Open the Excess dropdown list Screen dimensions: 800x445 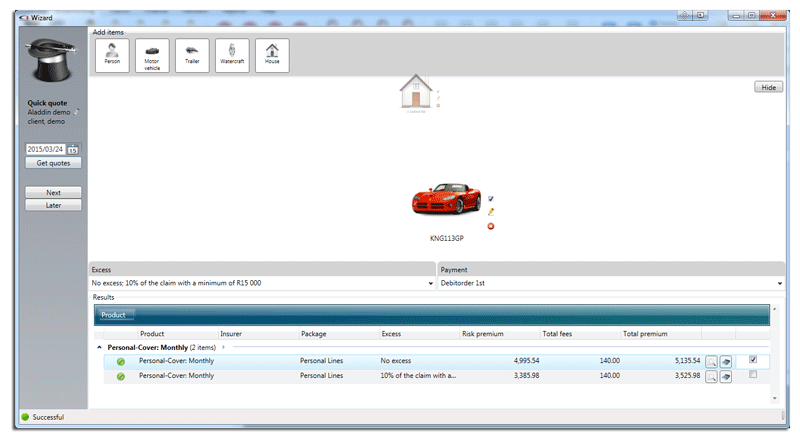[431, 283]
